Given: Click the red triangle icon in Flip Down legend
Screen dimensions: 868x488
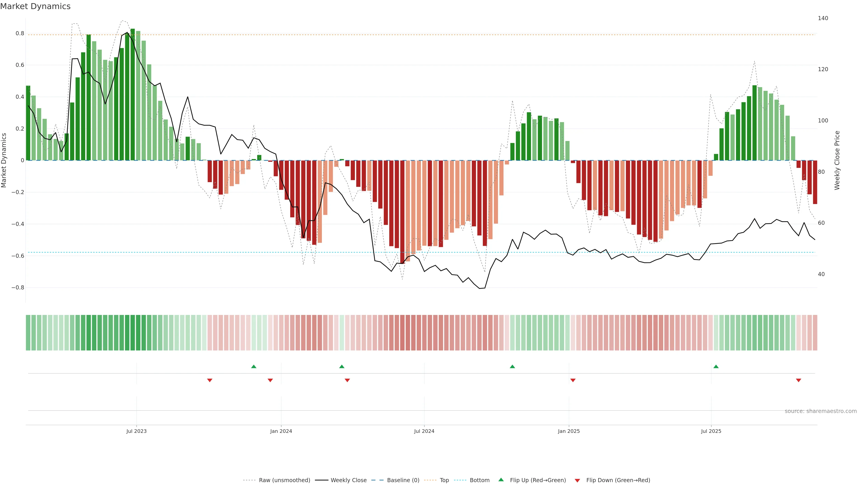Looking at the screenshot, I should 577,480.
